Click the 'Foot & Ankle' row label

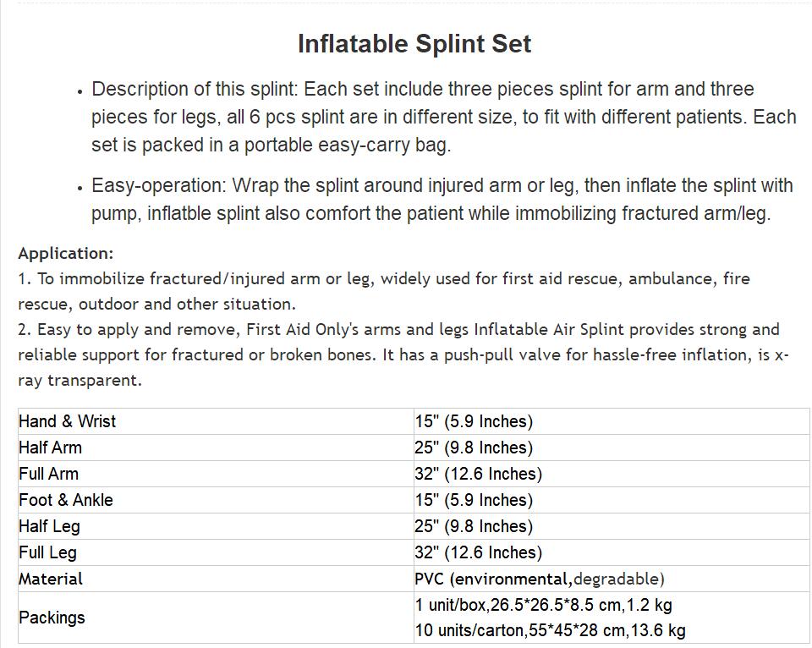66,500
